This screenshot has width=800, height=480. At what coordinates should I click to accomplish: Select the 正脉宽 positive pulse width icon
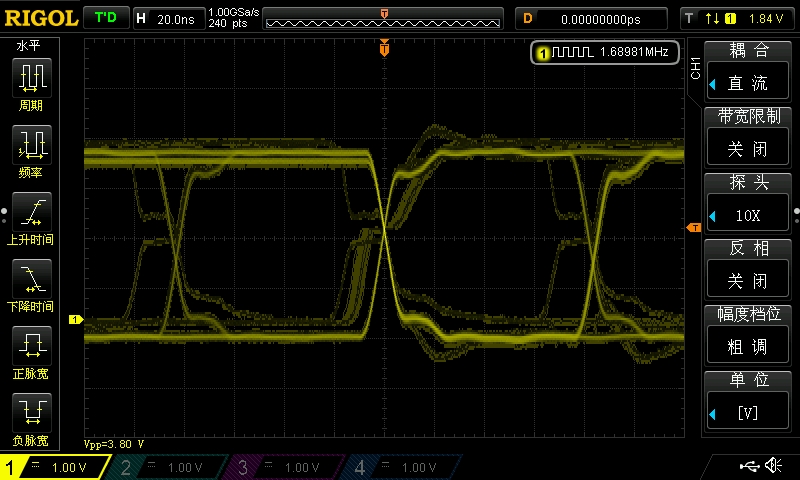pyautogui.click(x=32, y=346)
